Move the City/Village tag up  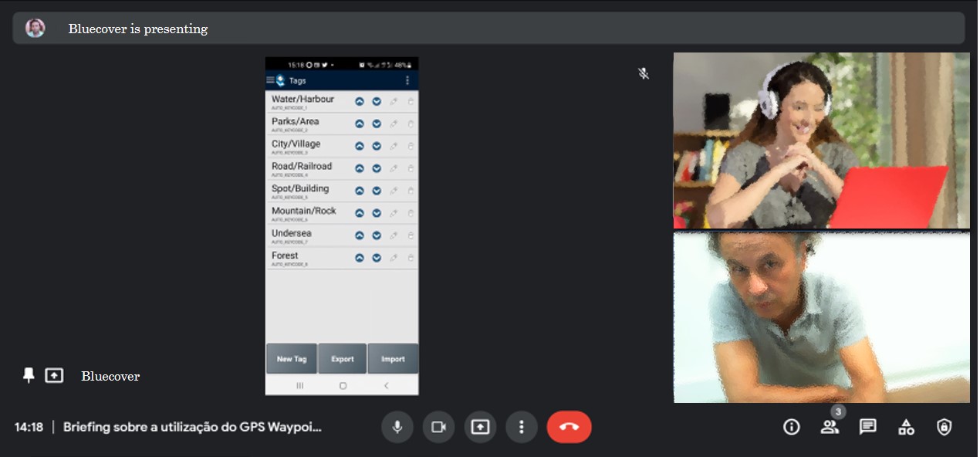point(360,146)
